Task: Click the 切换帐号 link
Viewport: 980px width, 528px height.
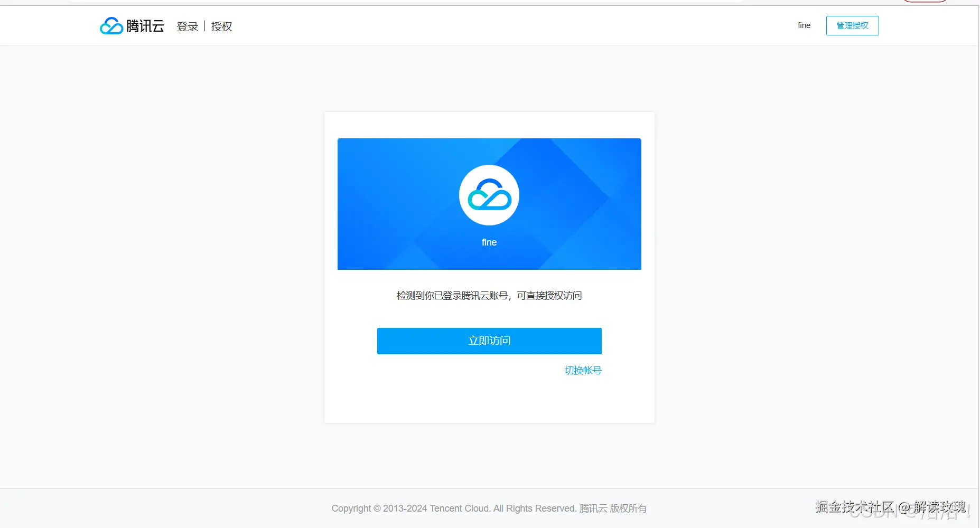Action: 583,371
